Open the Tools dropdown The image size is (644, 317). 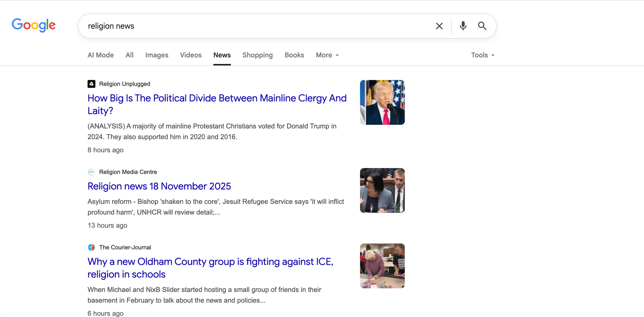(483, 55)
